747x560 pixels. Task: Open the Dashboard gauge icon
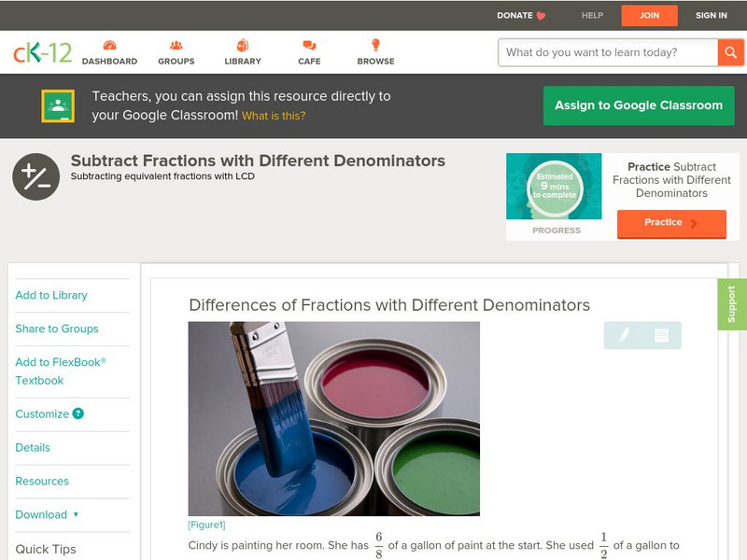(109, 45)
